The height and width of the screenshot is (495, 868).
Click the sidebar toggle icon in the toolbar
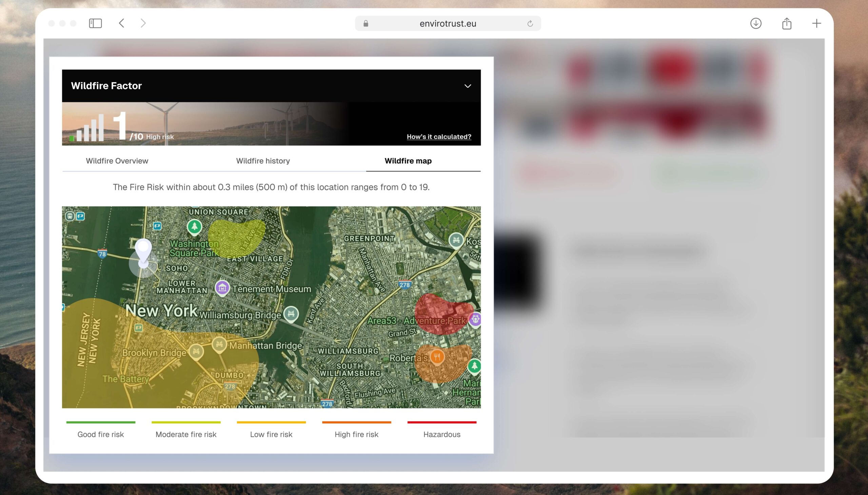click(95, 23)
